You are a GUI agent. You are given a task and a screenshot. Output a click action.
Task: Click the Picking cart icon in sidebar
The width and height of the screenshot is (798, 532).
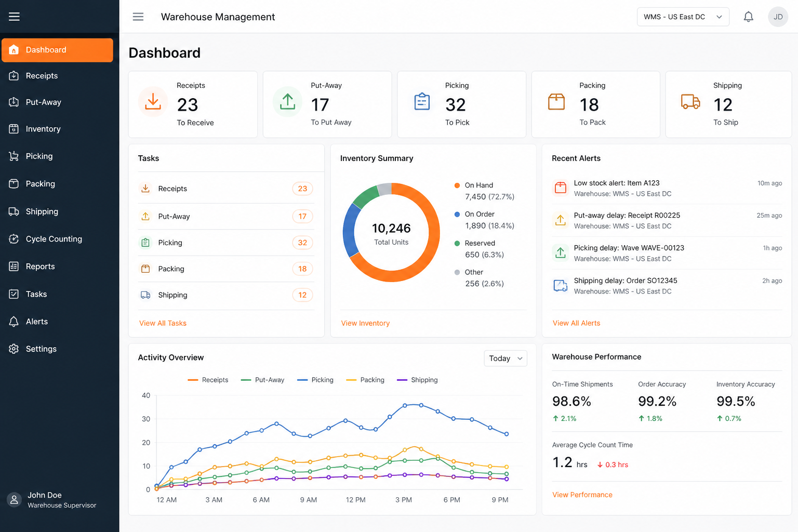click(14, 156)
